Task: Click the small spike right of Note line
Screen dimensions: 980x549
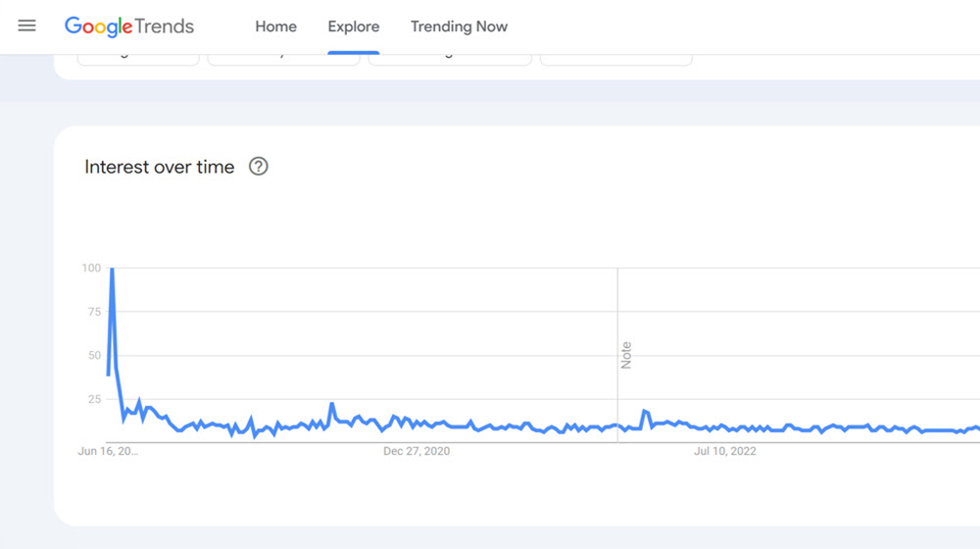Action: click(644, 411)
